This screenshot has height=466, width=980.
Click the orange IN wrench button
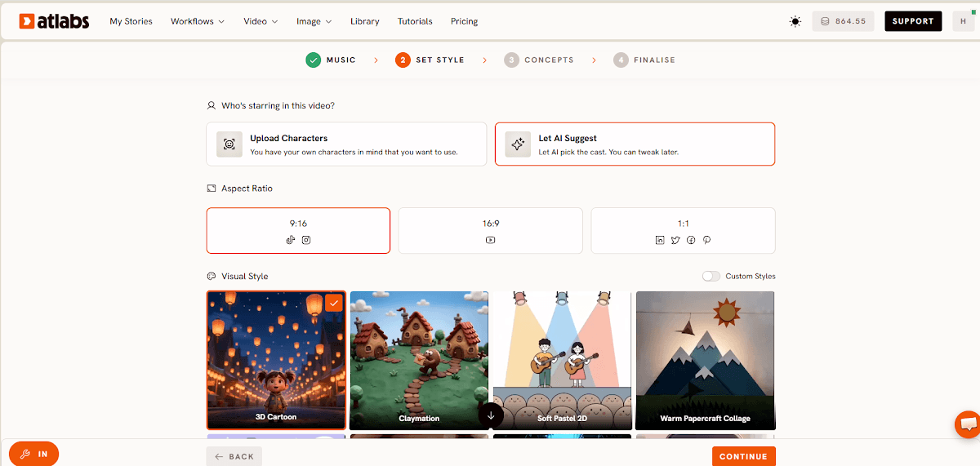click(x=33, y=454)
